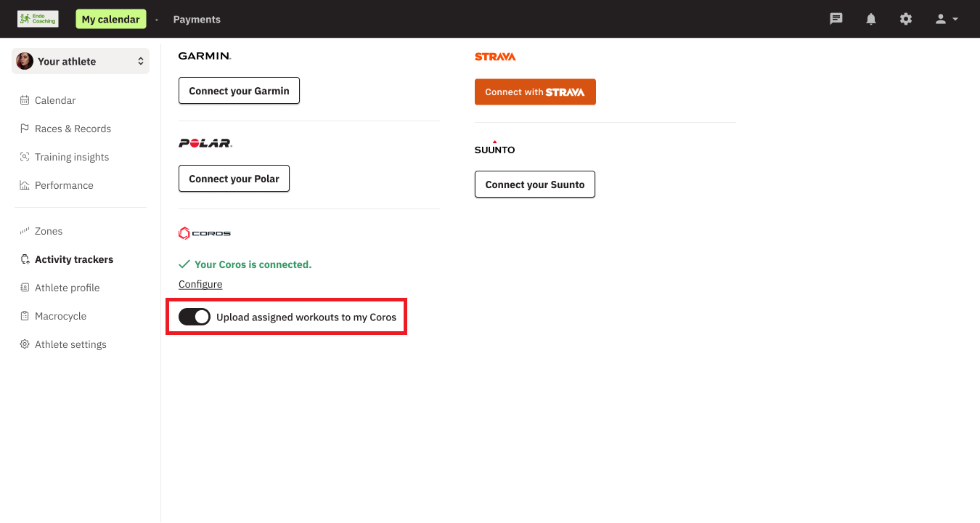Click the Suunto logo
980x523 pixels.
494,147
